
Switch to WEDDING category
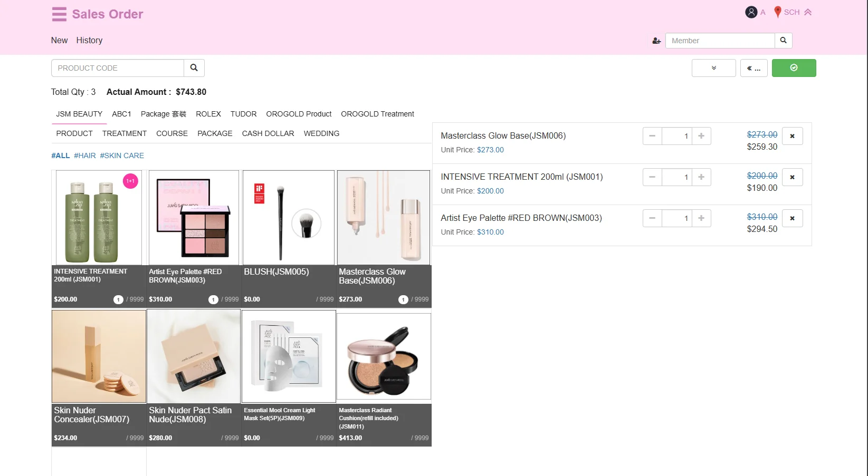click(x=322, y=133)
